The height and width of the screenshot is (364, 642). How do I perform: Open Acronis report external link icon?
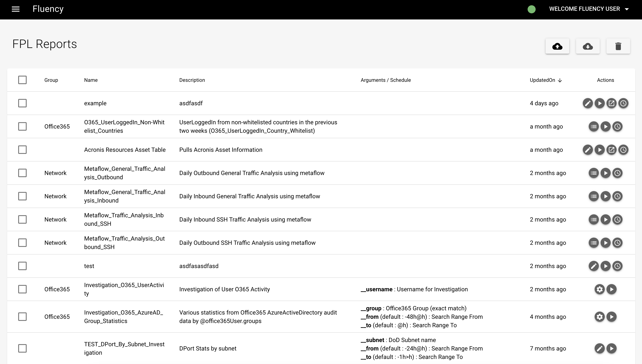(612, 150)
